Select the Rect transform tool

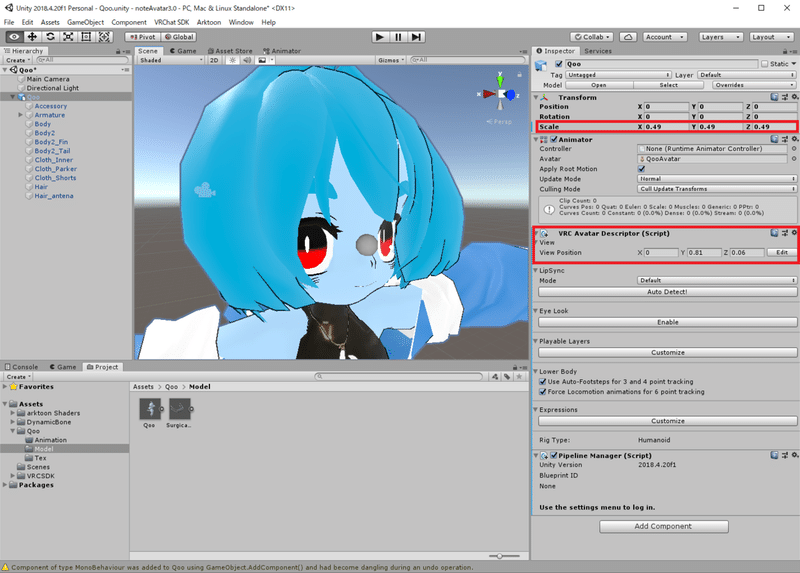(x=86, y=37)
